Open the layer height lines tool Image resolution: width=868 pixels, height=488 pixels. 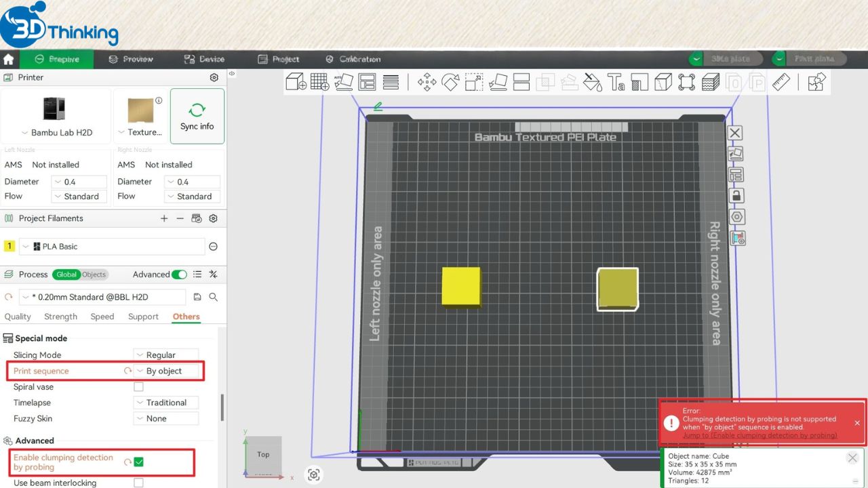[x=391, y=82]
